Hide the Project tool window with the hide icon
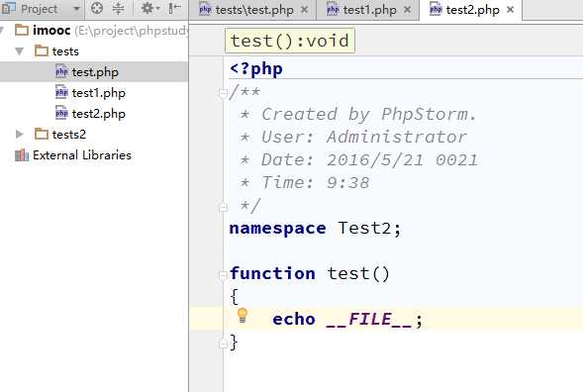This screenshot has width=583, height=392. tap(174, 8)
